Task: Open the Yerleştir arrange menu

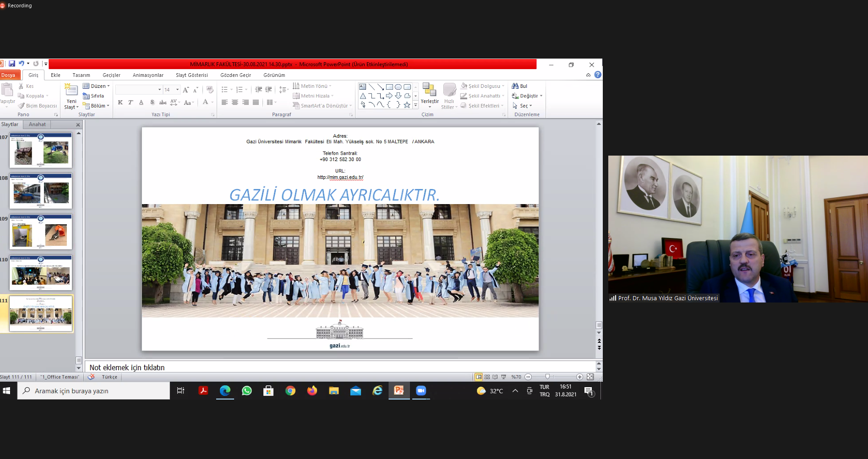Action: [430, 96]
